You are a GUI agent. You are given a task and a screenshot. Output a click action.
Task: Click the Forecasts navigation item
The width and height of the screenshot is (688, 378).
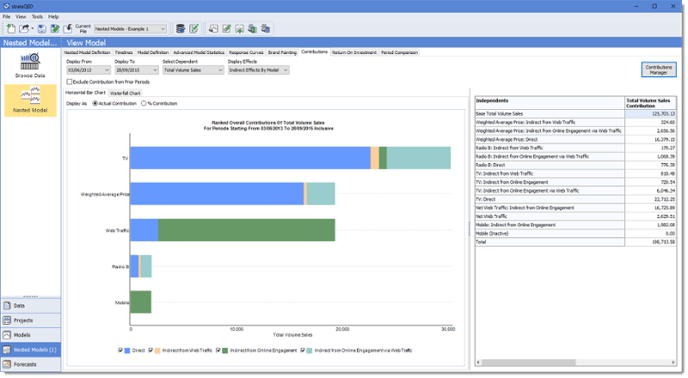click(31, 365)
